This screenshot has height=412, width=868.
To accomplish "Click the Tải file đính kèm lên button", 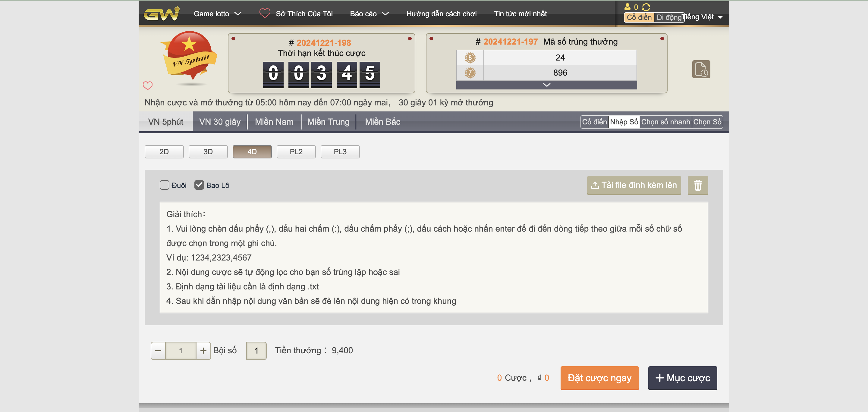I will (x=634, y=185).
